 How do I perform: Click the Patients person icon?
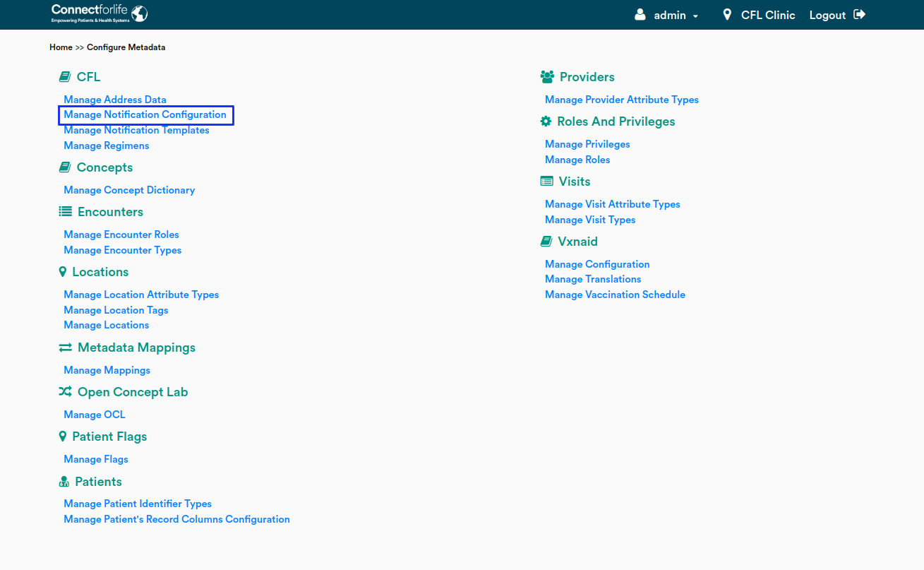[64, 482]
